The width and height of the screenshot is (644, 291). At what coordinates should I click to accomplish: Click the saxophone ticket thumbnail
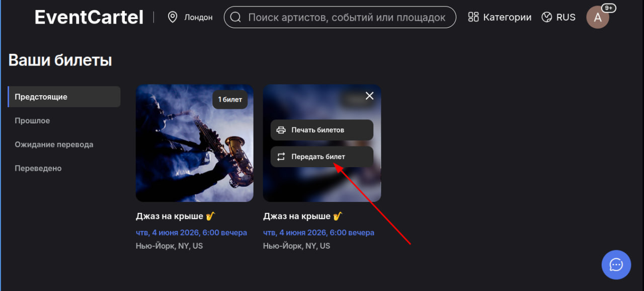click(x=195, y=143)
